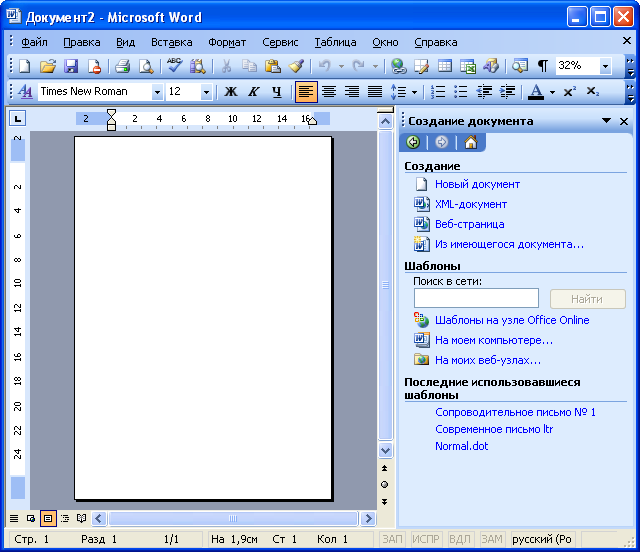Click the Найти search button
Image resolution: width=640 pixels, height=552 pixels.
pyautogui.click(x=587, y=299)
